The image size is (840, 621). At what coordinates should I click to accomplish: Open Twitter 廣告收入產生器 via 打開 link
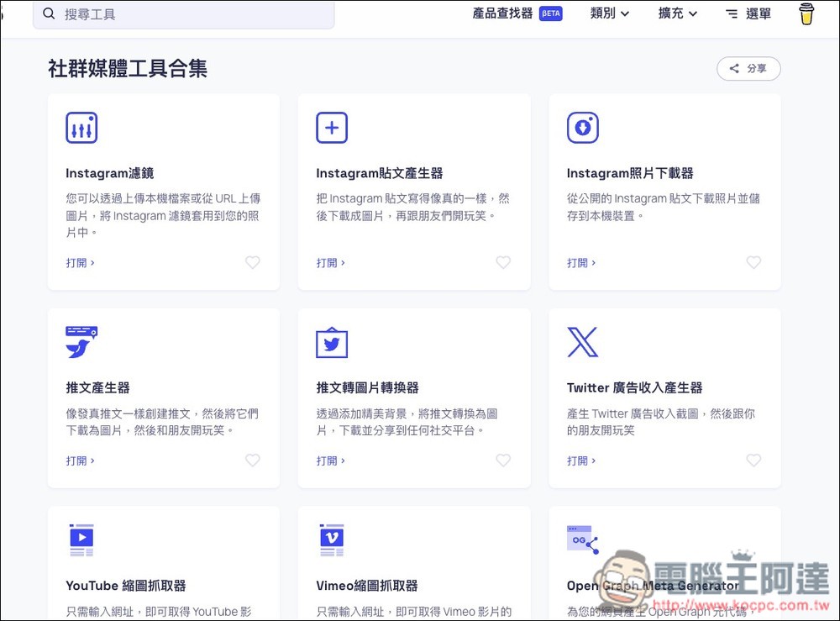tap(580, 460)
